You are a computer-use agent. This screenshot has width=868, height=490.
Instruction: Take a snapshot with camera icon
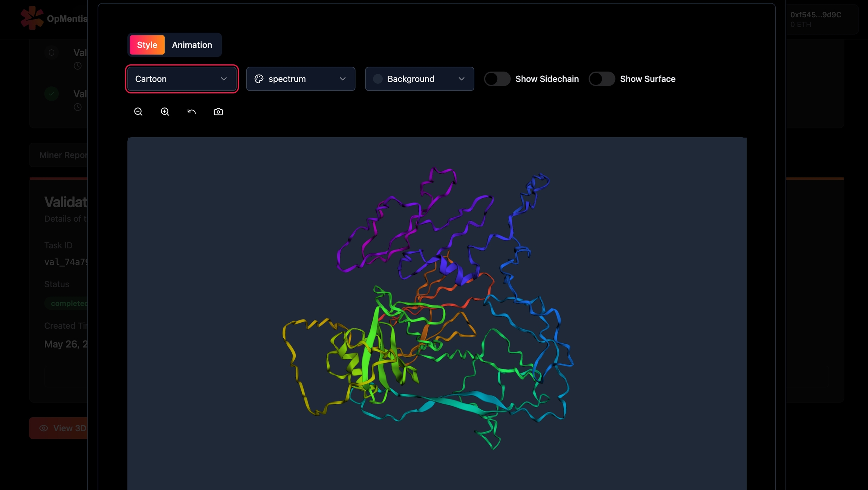pos(218,112)
